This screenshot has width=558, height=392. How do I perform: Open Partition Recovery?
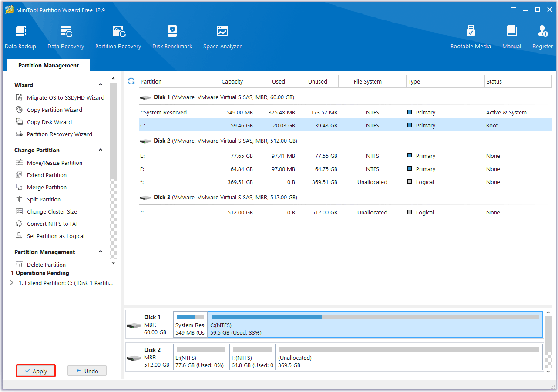tap(118, 37)
